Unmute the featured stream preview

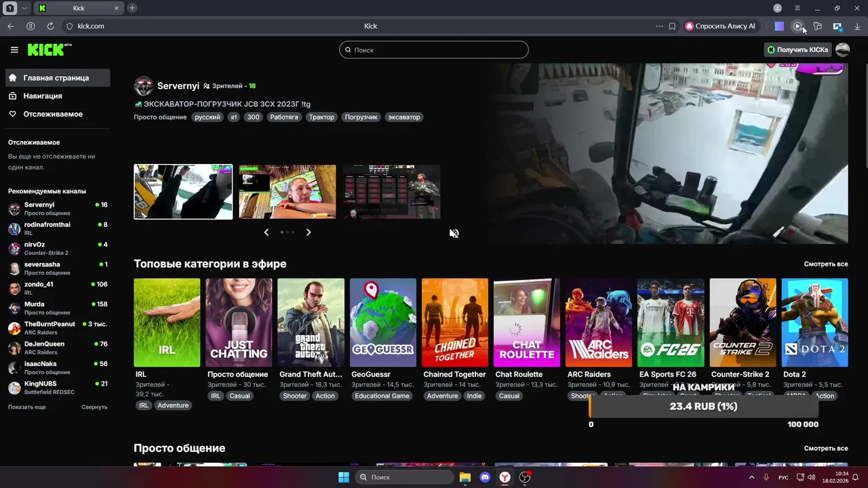[454, 233]
